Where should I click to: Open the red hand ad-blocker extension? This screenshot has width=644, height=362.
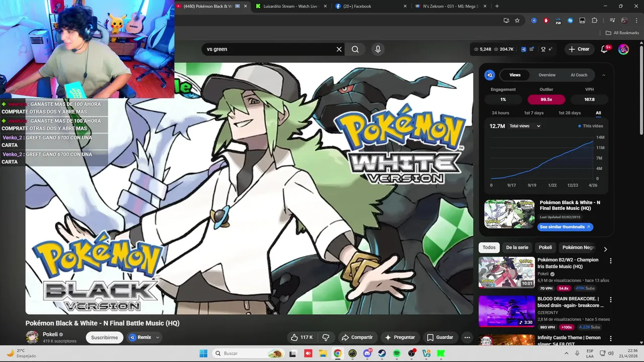(x=546, y=21)
